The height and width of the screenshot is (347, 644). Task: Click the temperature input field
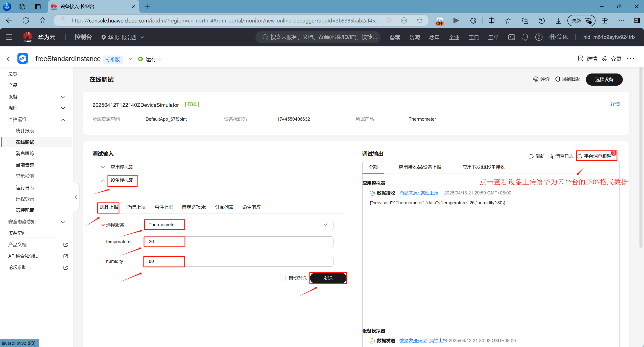pos(238,241)
